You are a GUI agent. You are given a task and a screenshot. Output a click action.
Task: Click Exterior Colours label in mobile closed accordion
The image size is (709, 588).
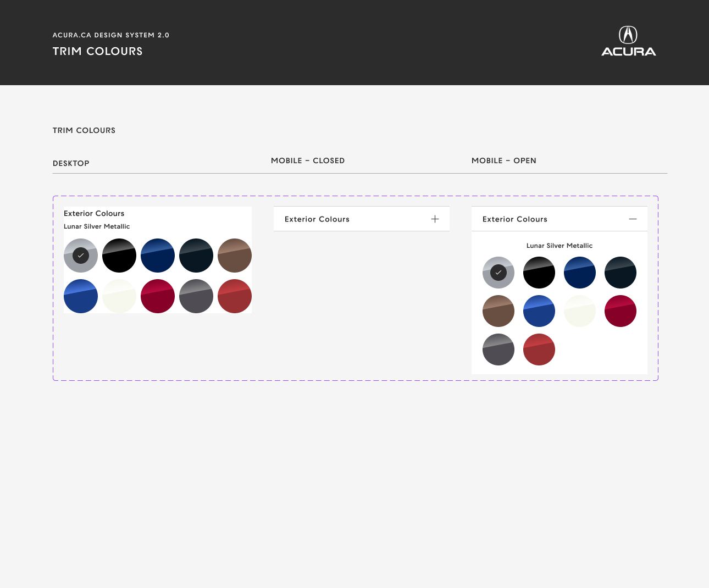317,219
